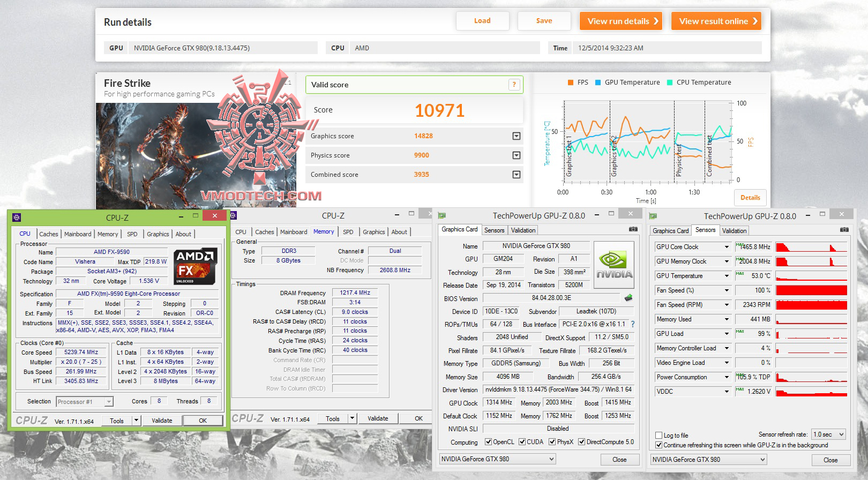
Task: Uncheck the PhysX checkbox
Action: pos(552,442)
